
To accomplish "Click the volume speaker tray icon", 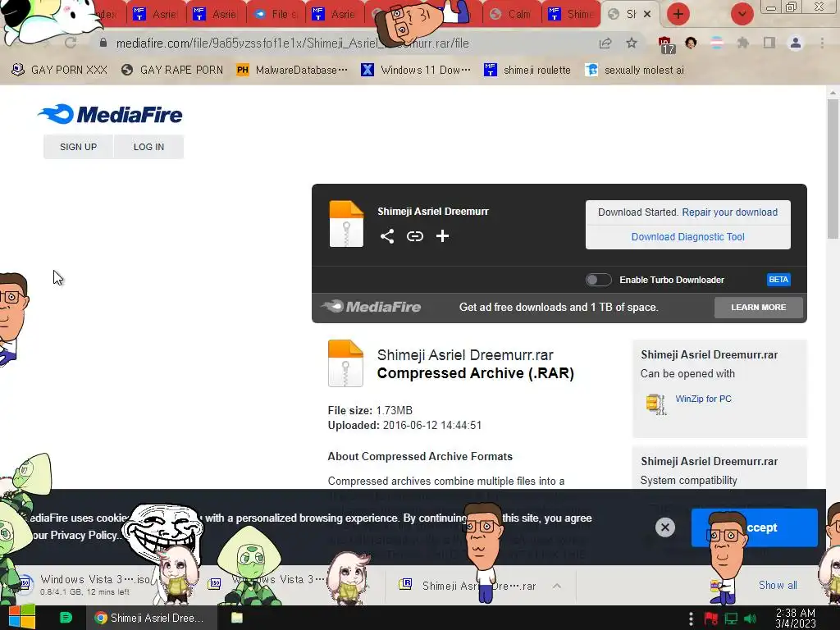I will pyautogui.click(x=750, y=619).
